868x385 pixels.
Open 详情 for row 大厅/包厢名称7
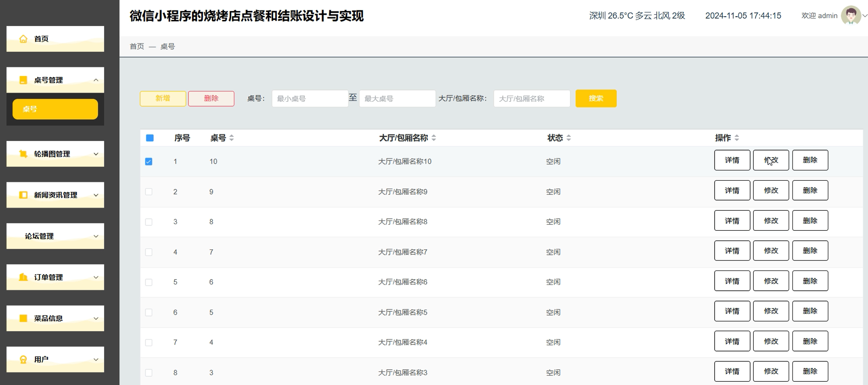(x=732, y=251)
